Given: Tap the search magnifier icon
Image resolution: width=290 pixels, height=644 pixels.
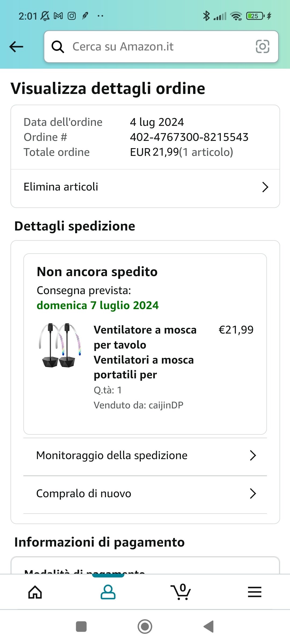Looking at the screenshot, I should (x=58, y=47).
